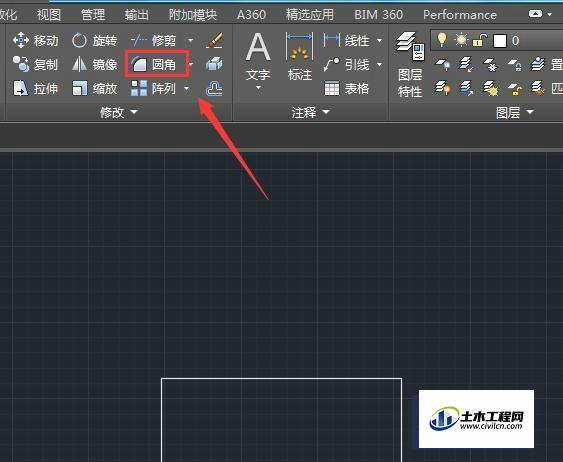The image size is (563, 462).
Task: Select the Move (移动) tool
Action: [35, 41]
